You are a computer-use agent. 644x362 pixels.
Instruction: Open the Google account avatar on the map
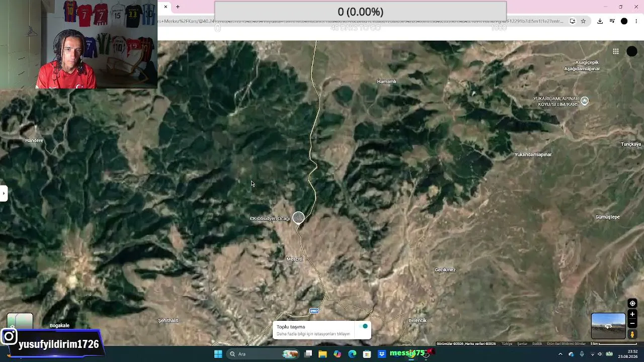(x=632, y=51)
